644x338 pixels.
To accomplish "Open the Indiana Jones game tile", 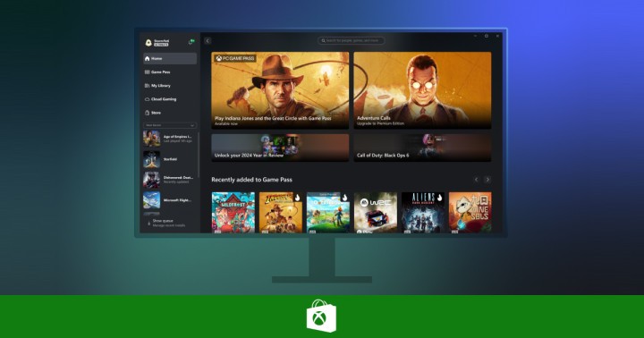I will point(281,212).
